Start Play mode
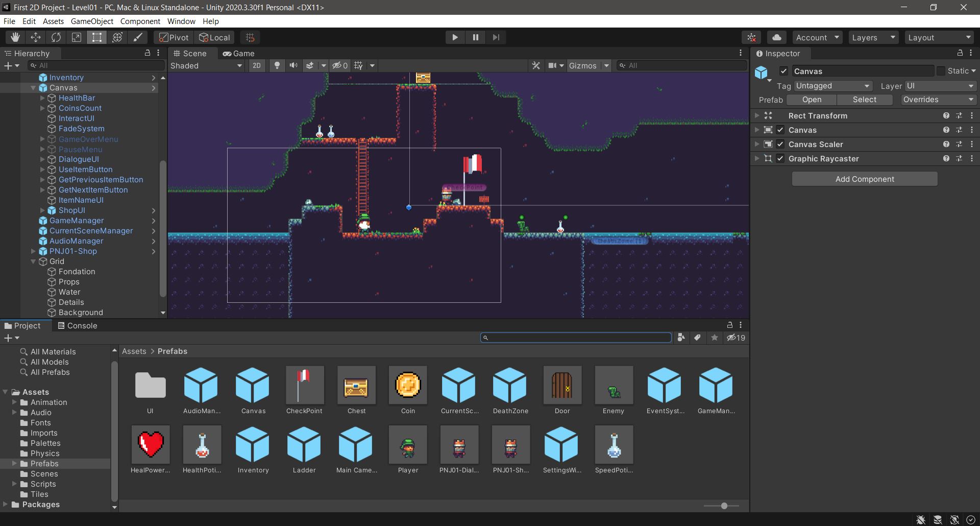This screenshot has height=526, width=980. [x=455, y=37]
